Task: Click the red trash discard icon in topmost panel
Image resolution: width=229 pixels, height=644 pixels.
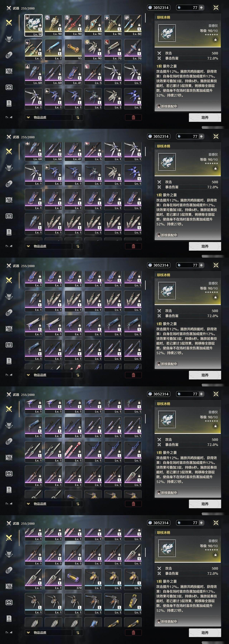Action: tap(133, 117)
